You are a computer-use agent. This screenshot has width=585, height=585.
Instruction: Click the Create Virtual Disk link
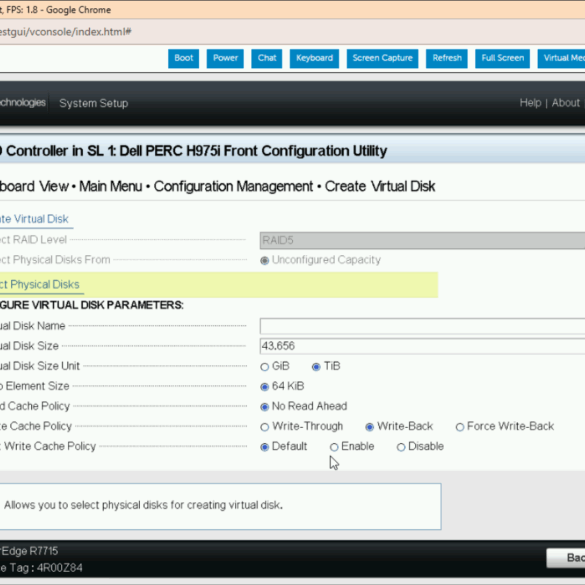[x=34, y=219]
